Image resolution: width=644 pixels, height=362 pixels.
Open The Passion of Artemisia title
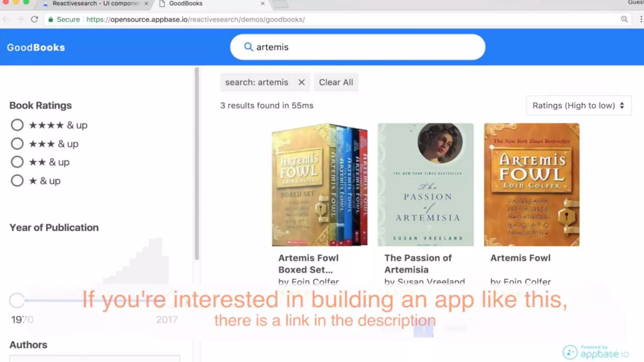[x=418, y=264]
